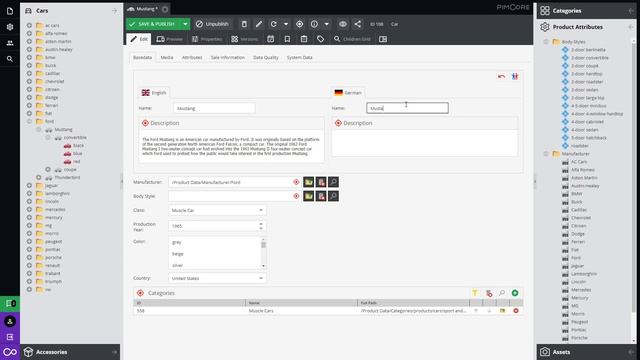The width and height of the screenshot is (640, 360).
Task: Expand the ac cars folder in tree
Action: (x=29, y=25)
